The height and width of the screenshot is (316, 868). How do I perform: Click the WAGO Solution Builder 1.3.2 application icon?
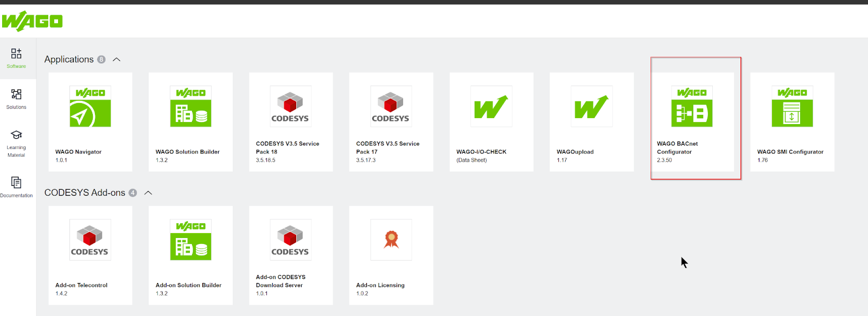click(x=190, y=106)
